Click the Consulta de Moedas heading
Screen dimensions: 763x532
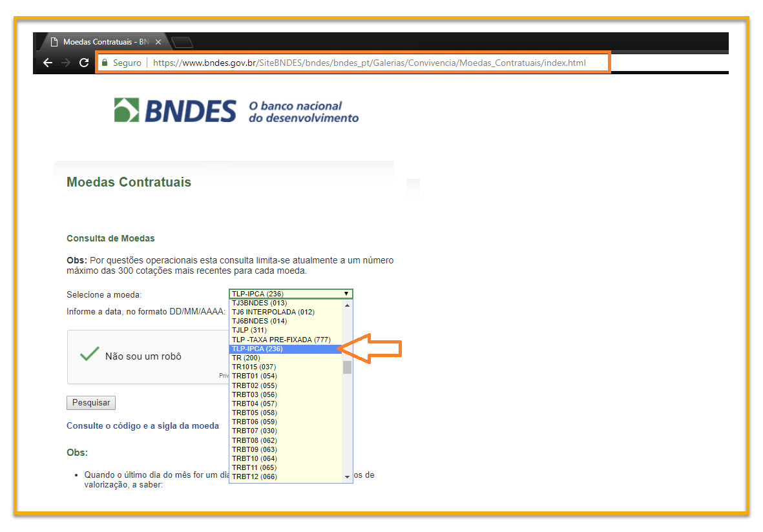110,238
